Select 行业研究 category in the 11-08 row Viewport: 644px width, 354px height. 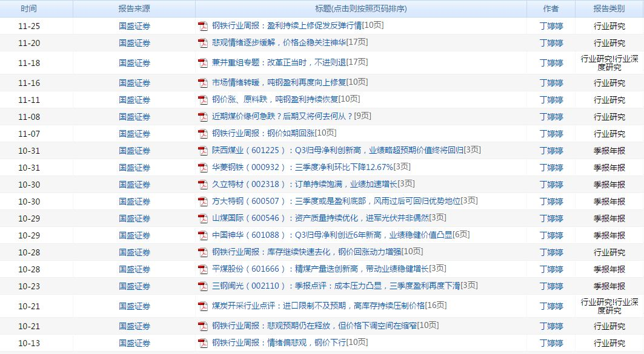(609, 117)
